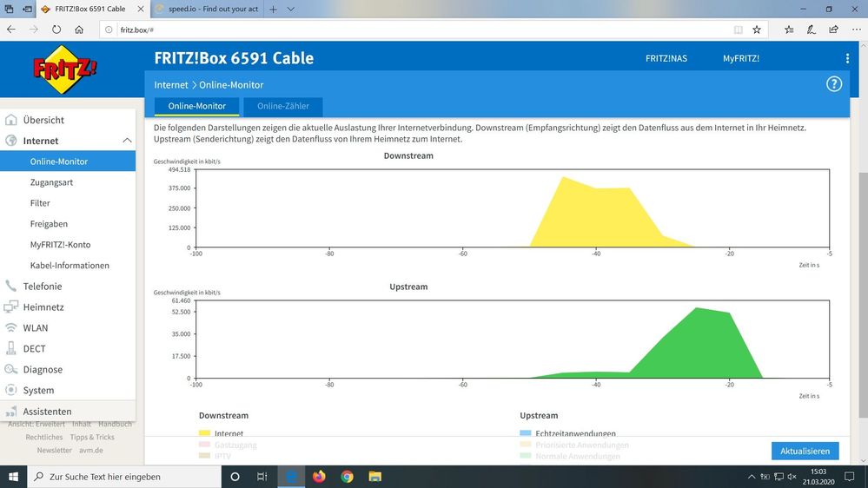The width and height of the screenshot is (868, 488).
Task: Reload the page with the refresh icon
Action: click(56, 30)
